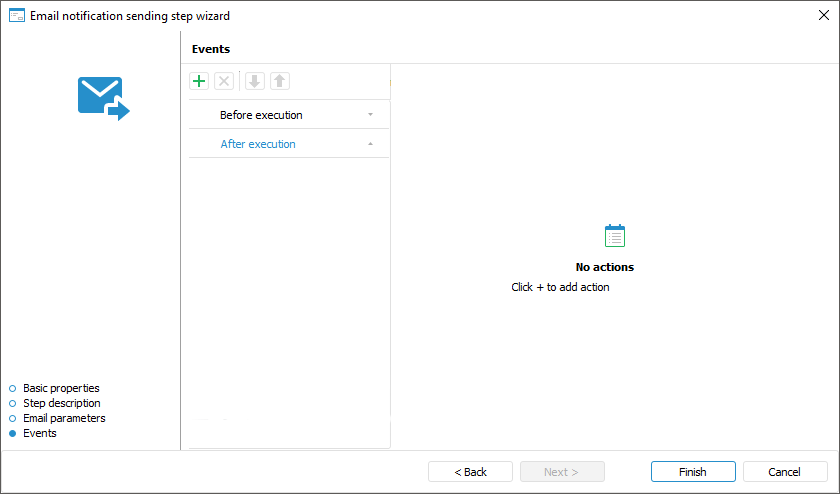Cancel the wizard dialog
The width and height of the screenshot is (840, 494).
pyautogui.click(x=785, y=472)
